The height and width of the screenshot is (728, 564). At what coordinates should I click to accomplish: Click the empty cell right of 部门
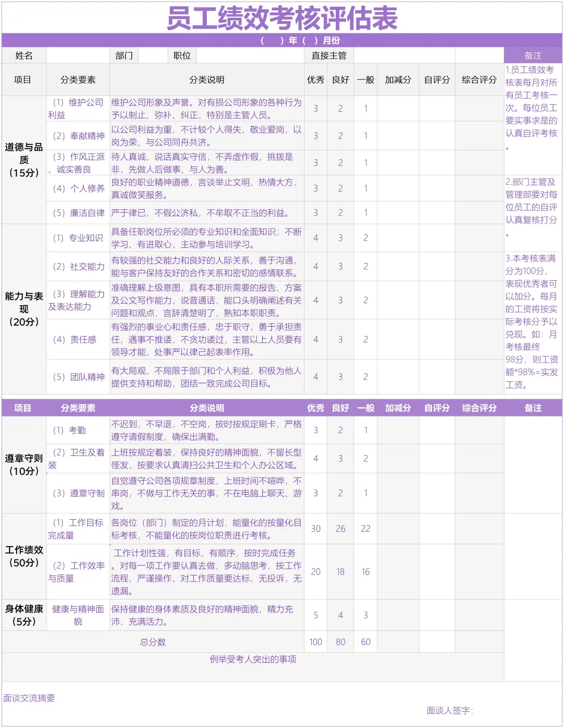153,55
